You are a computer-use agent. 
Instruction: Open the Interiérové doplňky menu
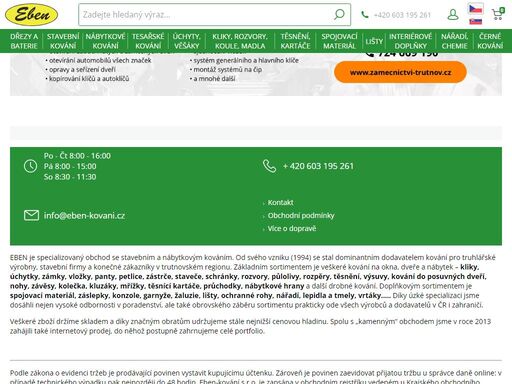410,41
